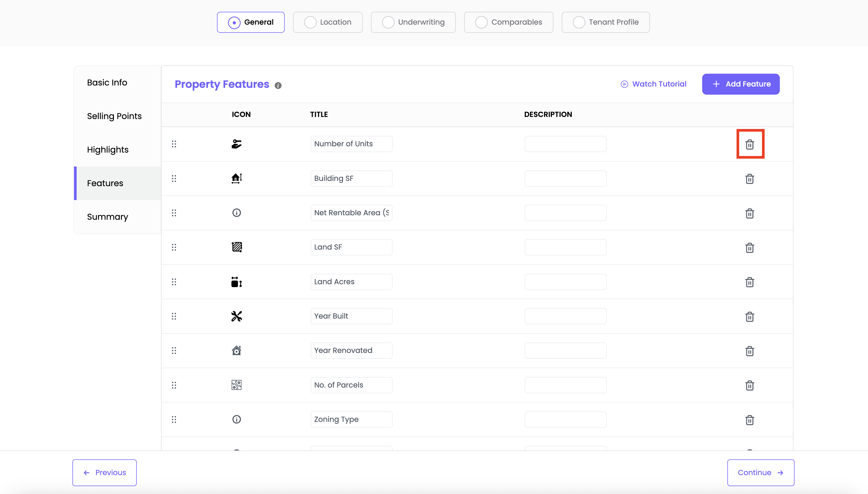Select the Underwriting step radio
Image resolution: width=868 pixels, height=494 pixels.
(x=388, y=22)
